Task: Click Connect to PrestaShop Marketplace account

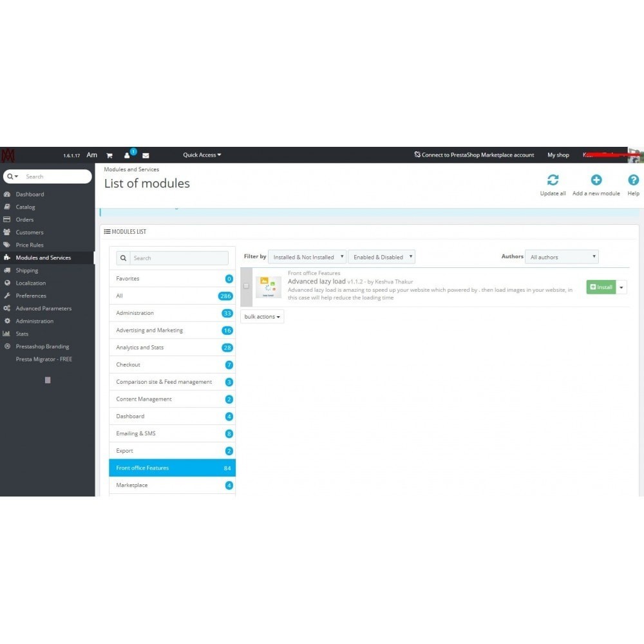Action: (x=475, y=155)
